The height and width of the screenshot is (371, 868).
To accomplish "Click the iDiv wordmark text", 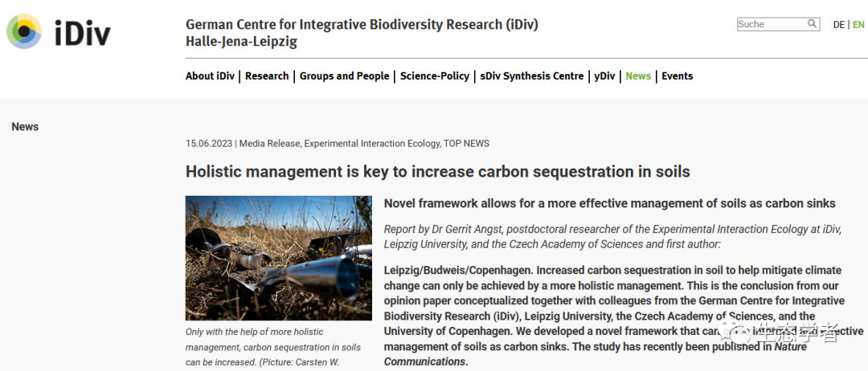I will click(x=82, y=33).
